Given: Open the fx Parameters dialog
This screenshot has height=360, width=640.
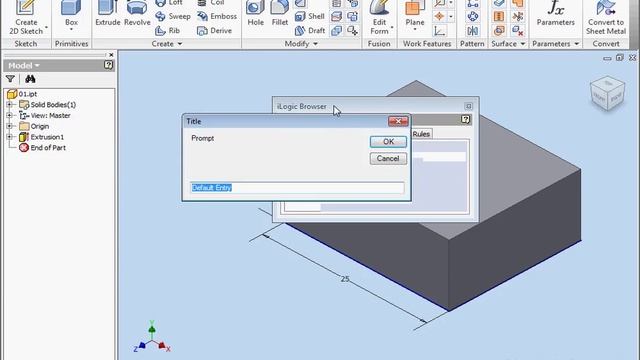Looking at the screenshot, I should click(556, 13).
